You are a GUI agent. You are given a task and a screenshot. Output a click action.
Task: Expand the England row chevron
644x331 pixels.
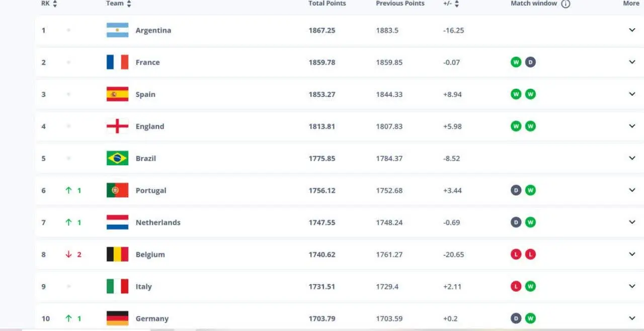(x=632, y=126)
